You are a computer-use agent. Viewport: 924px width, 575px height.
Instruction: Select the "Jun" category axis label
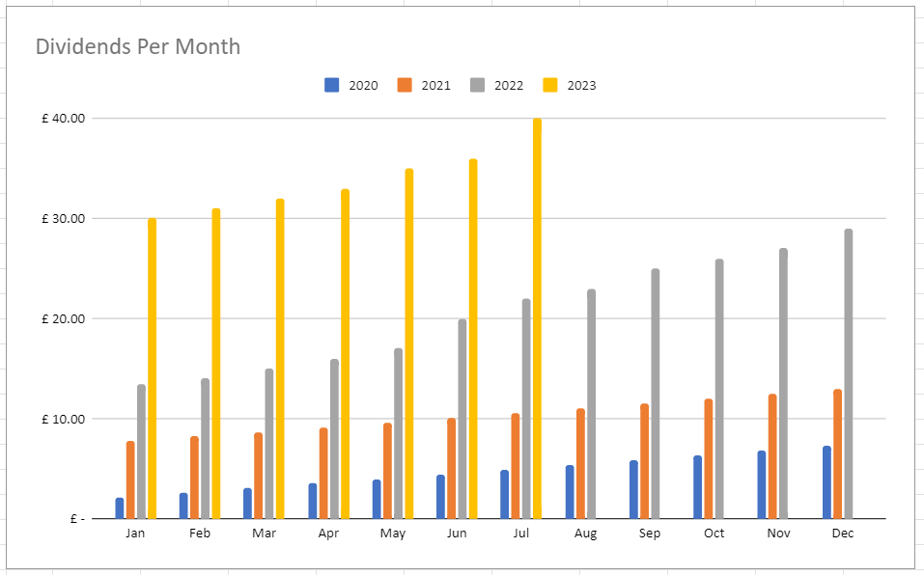click(457, 534)
